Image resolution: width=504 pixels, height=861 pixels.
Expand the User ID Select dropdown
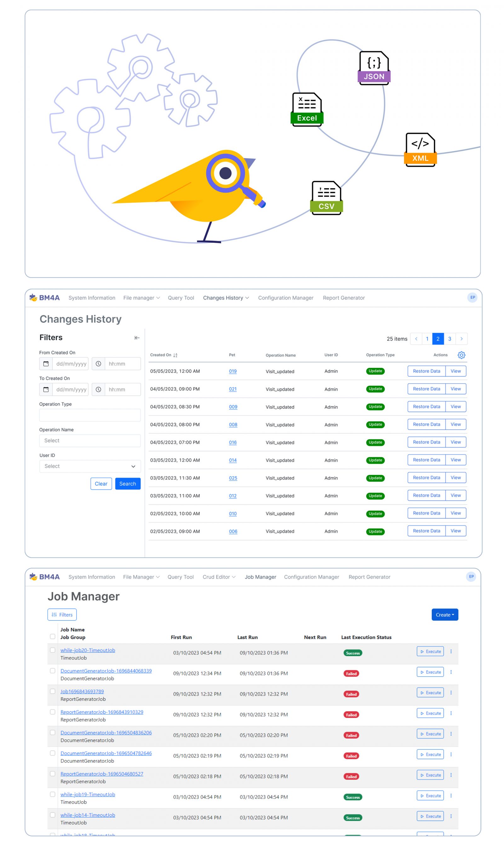tap(90, 466)
